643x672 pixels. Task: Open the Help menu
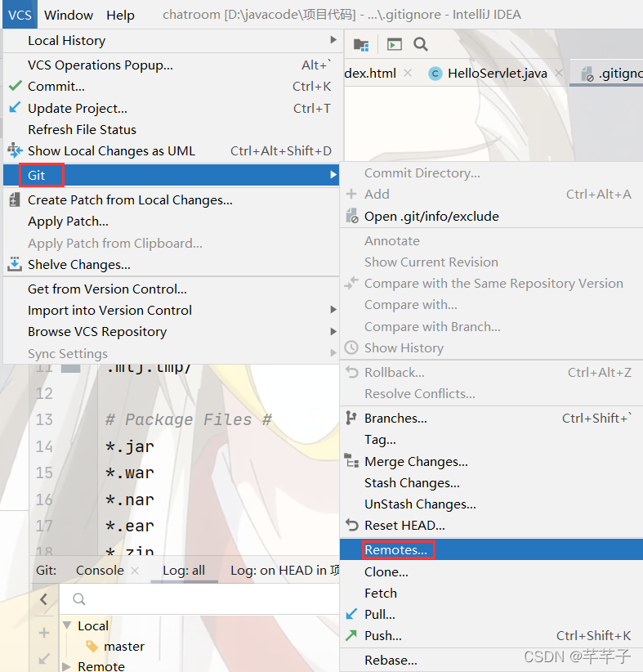tap(120, 15)
